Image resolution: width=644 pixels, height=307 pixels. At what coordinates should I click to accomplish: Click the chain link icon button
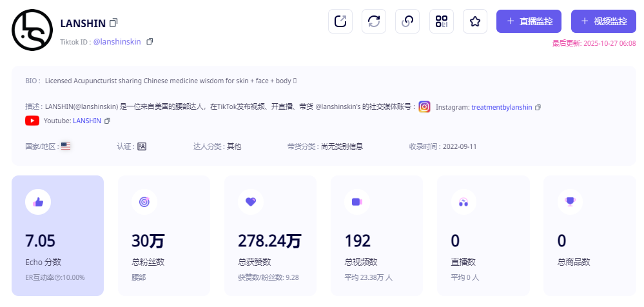coord(407,21)
